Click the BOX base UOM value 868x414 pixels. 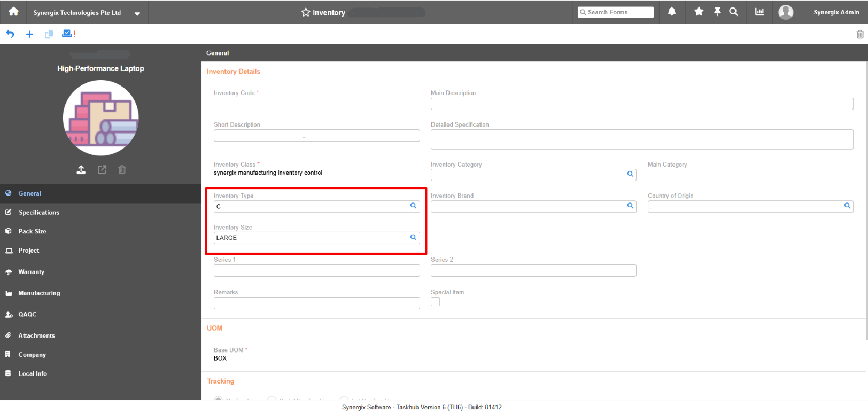[x=220, y=358]
